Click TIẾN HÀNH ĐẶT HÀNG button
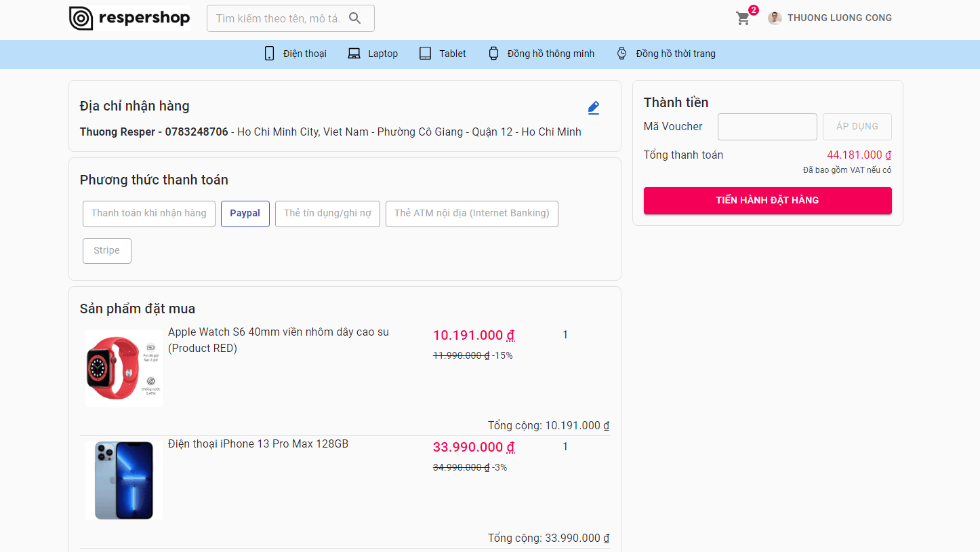The height and width of the screenshot is (552, 980). (767, 201)
